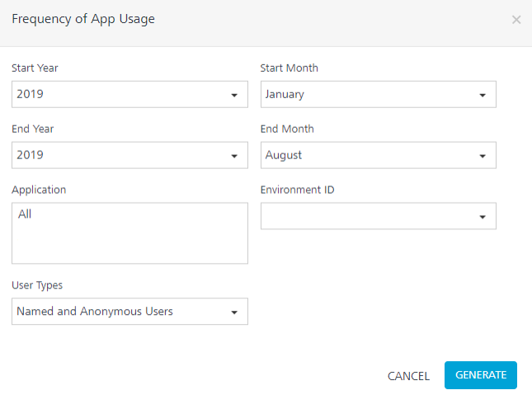
Task: Select 'All' in the Application list
Action: (x=25, y=214)
